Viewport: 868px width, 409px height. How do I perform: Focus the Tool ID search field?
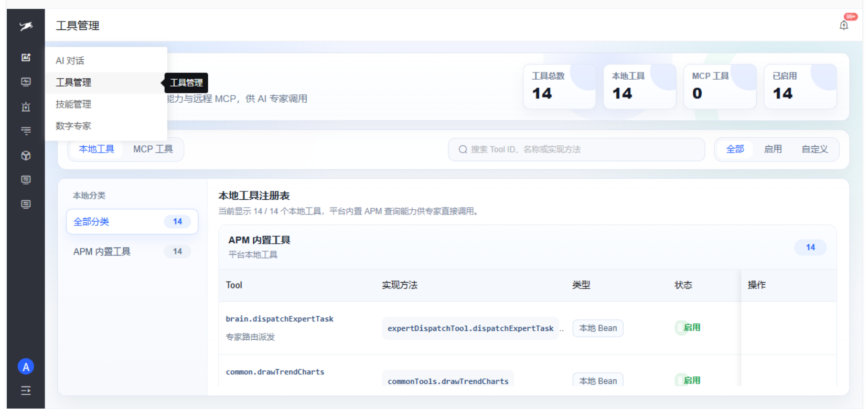pos(576,149)
